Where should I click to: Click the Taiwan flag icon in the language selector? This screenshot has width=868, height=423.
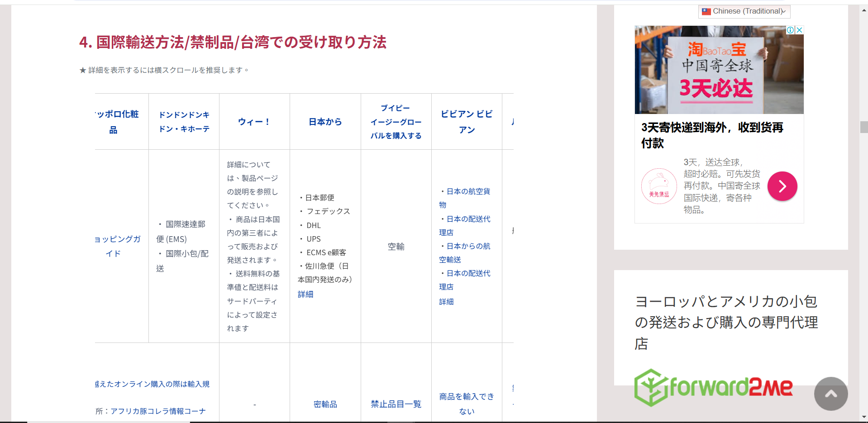706,11
